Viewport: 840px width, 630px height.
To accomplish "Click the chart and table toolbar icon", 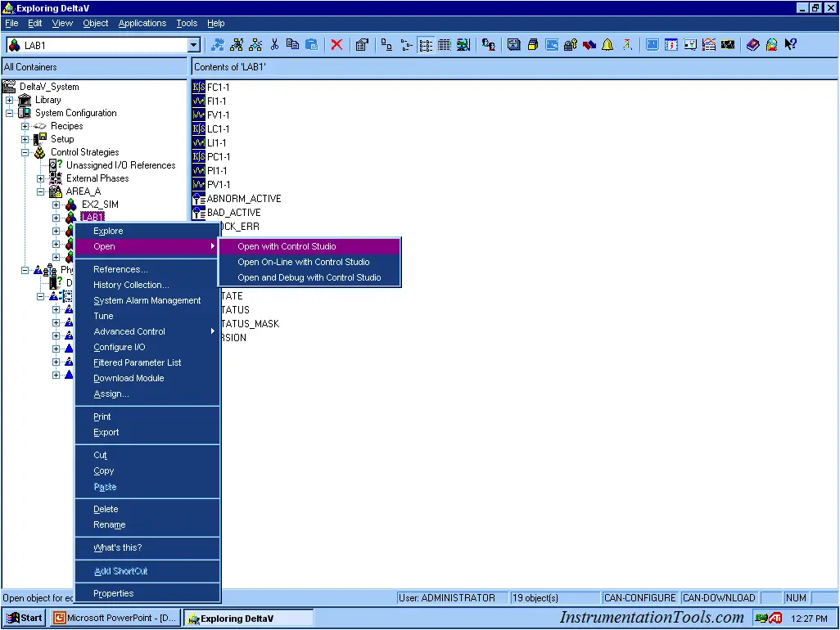I will point(709,45).
